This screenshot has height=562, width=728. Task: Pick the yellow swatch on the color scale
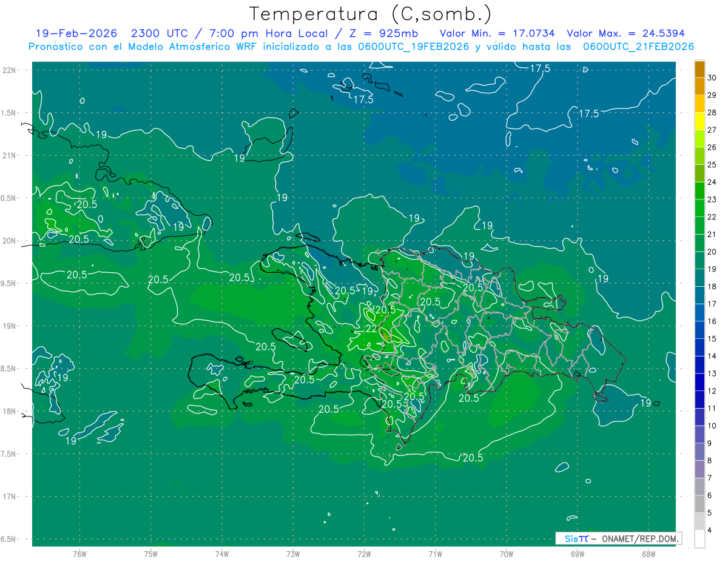(699, 121)
